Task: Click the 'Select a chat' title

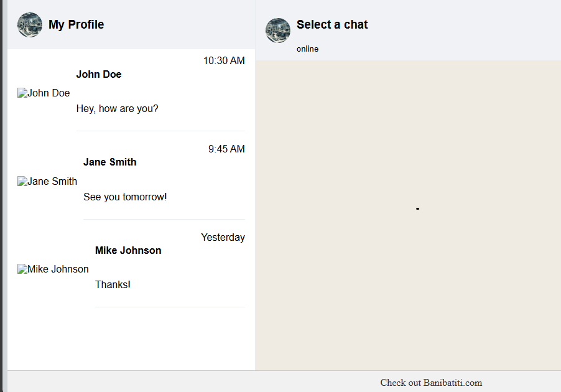Action: (x=332, y=25)
